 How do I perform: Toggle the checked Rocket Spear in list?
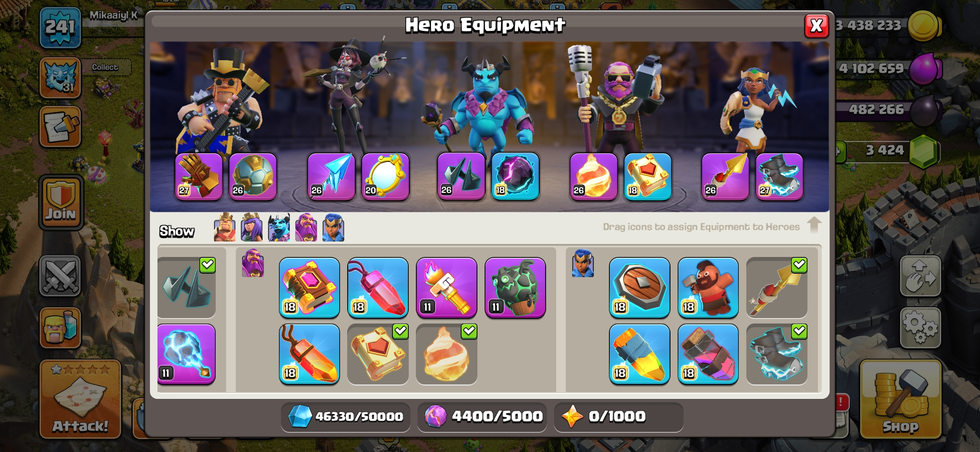776,288
